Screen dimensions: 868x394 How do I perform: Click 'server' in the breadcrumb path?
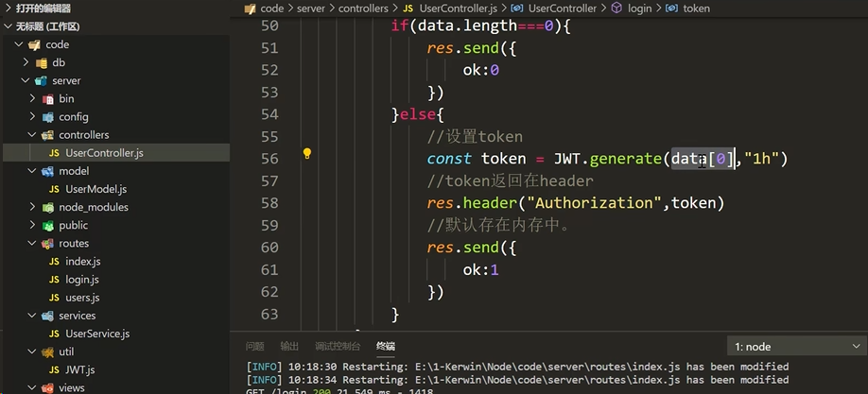point(311,9)
